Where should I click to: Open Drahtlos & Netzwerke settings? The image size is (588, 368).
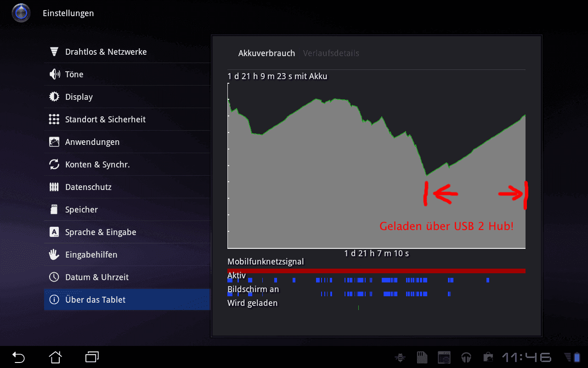click(127, 52)
